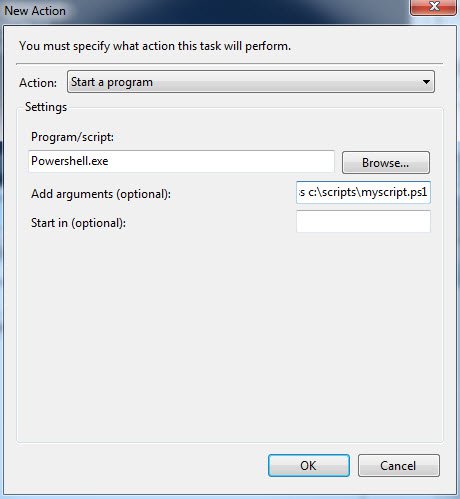
Task: Click the Powershell.exe text in Program/script field
Action: tap(70, 161)
